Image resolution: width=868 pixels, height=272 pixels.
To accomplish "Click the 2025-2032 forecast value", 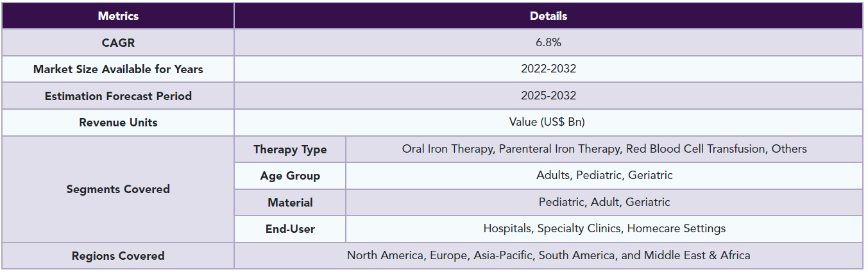I will tap(549, 96).
